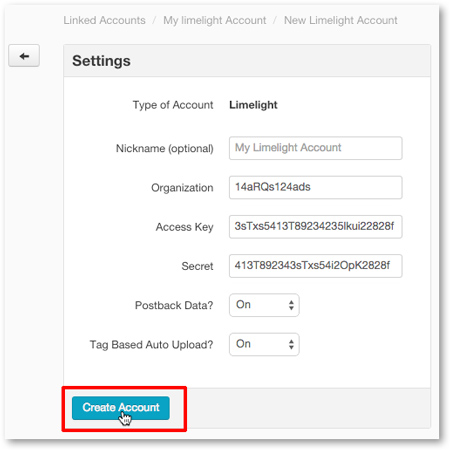Navigate to My limelight Account breadcrumb
This screenshot has height=450, width=450.
[x=215, y=20]
